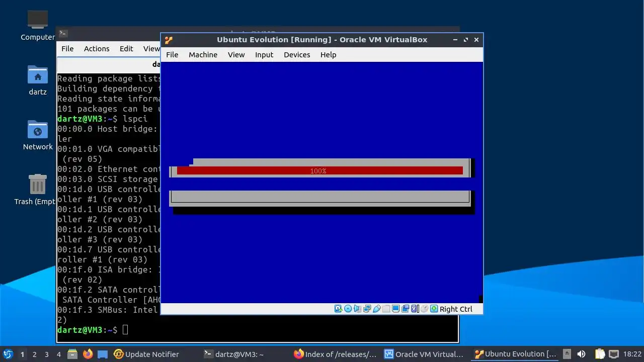Click the network adapter icon in VirtualBox status bar
Viewport: 644px width, 362px height.
367,309
